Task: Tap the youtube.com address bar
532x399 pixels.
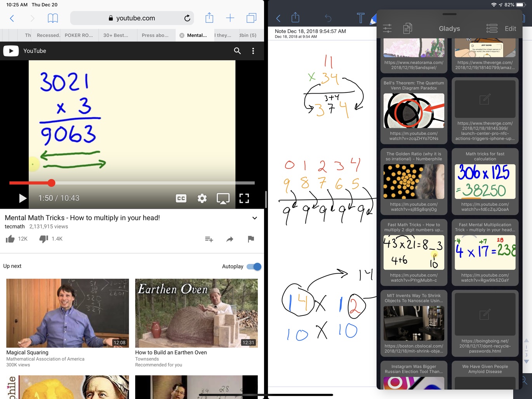Action: 132,18
